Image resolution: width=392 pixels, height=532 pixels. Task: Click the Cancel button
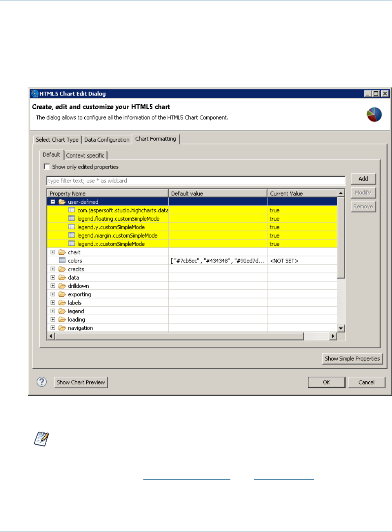tap(366, 382)
